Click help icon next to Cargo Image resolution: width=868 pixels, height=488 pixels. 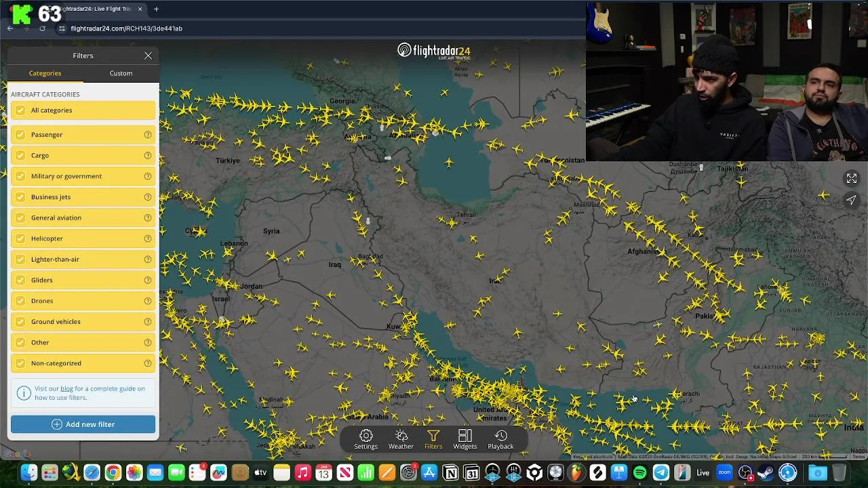[x=147, y=155]
